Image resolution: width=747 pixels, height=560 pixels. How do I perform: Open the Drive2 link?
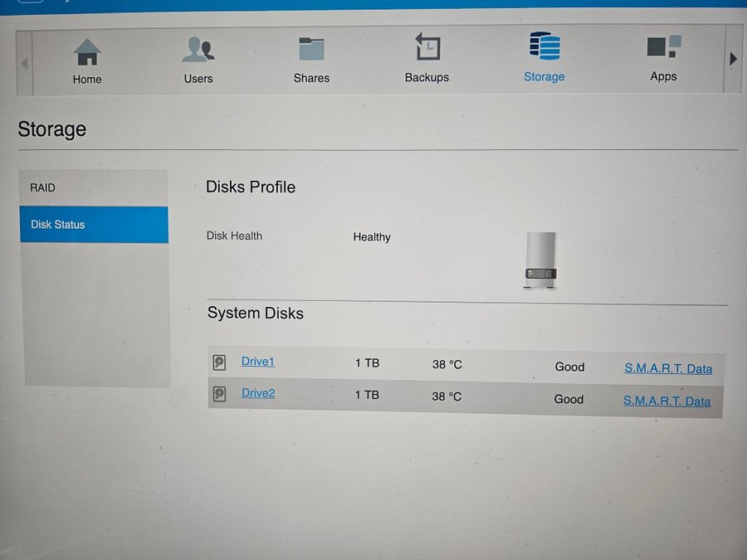click(x=257, y=393)
